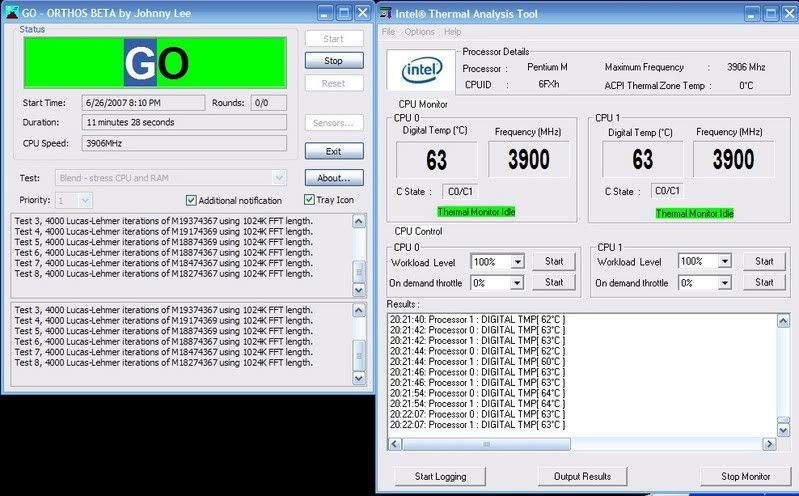
Task: Click the CPU Speed field showing 3906MHz
Action: 184,143
